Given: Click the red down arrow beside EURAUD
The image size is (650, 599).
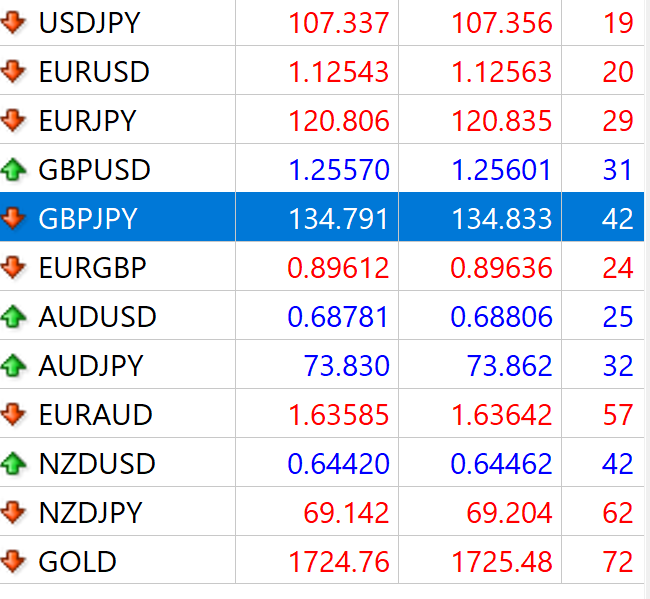Looking at the screenshot, I should pos(13,414).
